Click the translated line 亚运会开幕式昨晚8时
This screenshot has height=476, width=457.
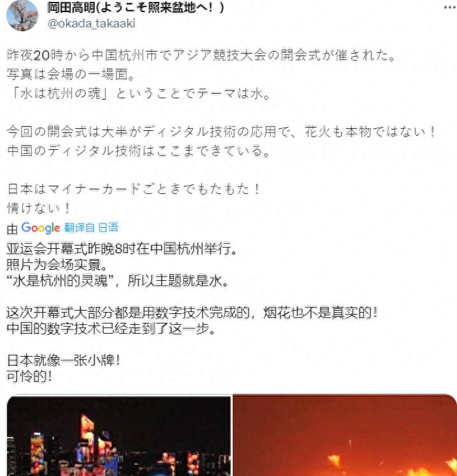pos(122,249)
